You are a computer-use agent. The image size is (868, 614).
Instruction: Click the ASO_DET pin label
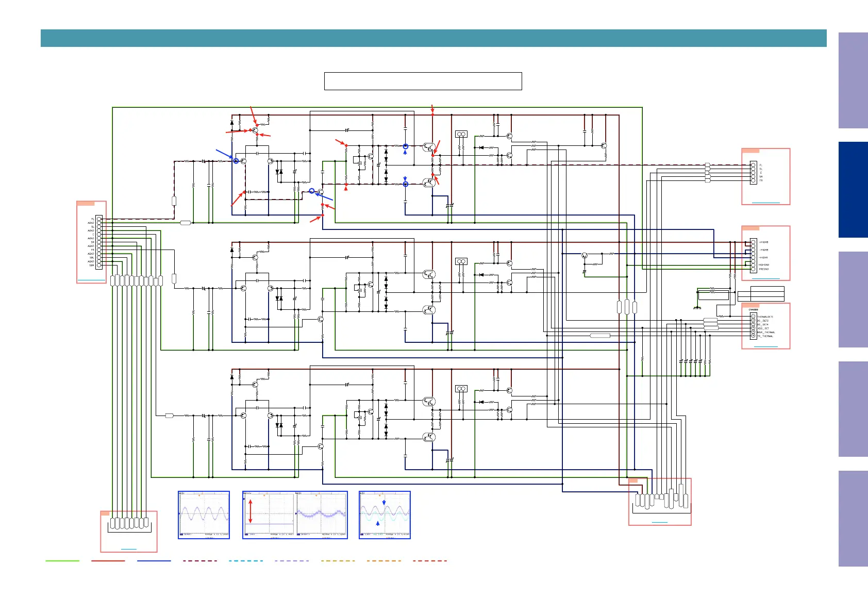click(x=763, y=328)
